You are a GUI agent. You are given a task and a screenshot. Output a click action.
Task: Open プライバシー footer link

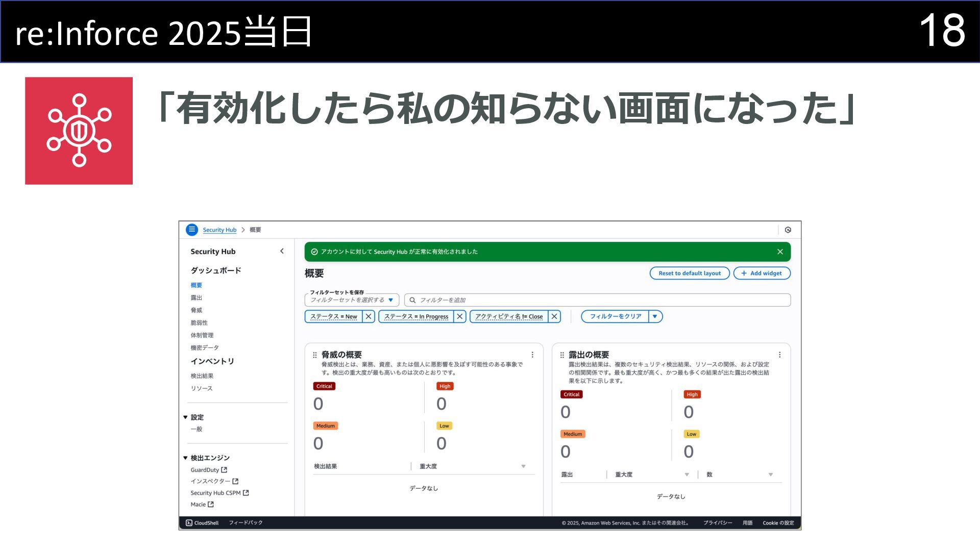tap(718, 523)
